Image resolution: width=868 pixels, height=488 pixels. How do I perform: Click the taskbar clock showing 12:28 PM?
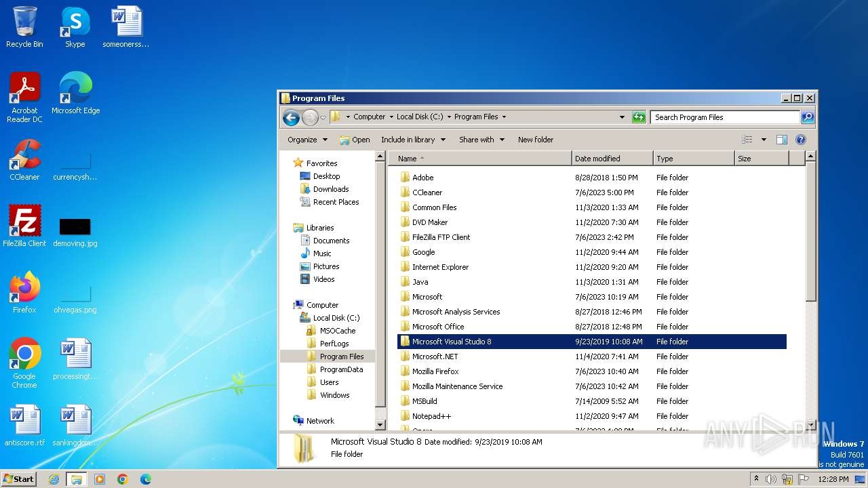pyautogui.click(x=833, y=479)
